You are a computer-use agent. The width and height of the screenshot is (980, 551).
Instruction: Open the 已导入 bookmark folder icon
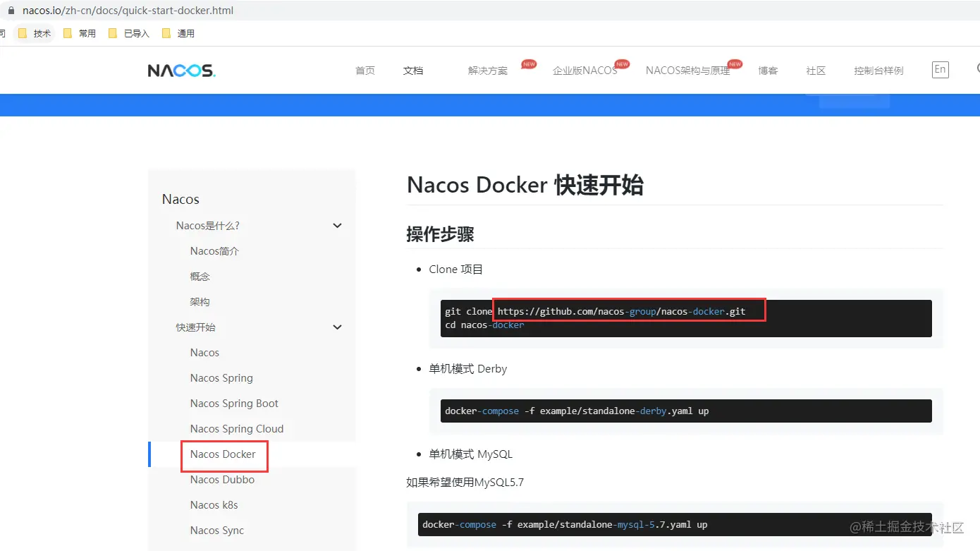click(x=113, y=32)
